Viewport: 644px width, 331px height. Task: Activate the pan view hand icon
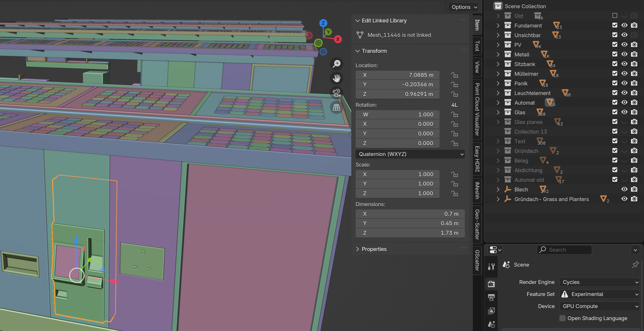click(x=337, y=78)
